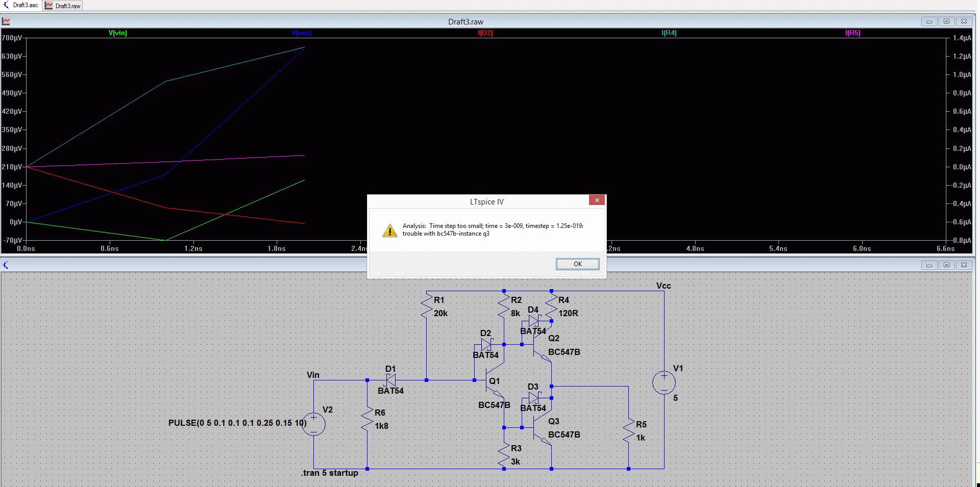Viewport: 980px width, 487px height.
Task: Pick the I(R4) trace label
Action: [x=669, y=33]
